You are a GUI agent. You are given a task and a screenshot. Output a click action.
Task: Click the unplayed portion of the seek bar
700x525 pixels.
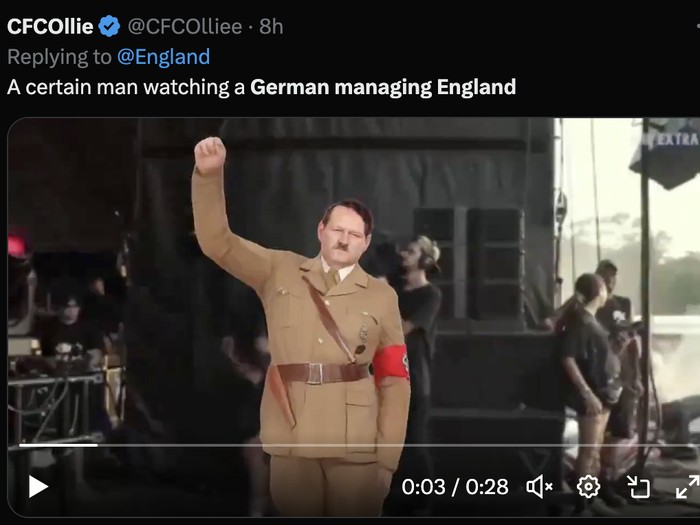click(399, 445)
